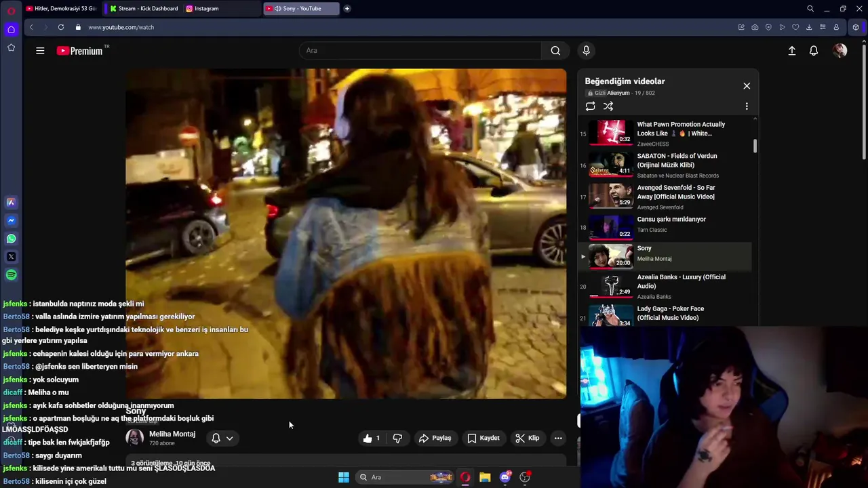Switch to Hitler, Demokrasiyi 53 Gü tab
The width and height of the screenshot is (868, 488).
tap(60, 9)
